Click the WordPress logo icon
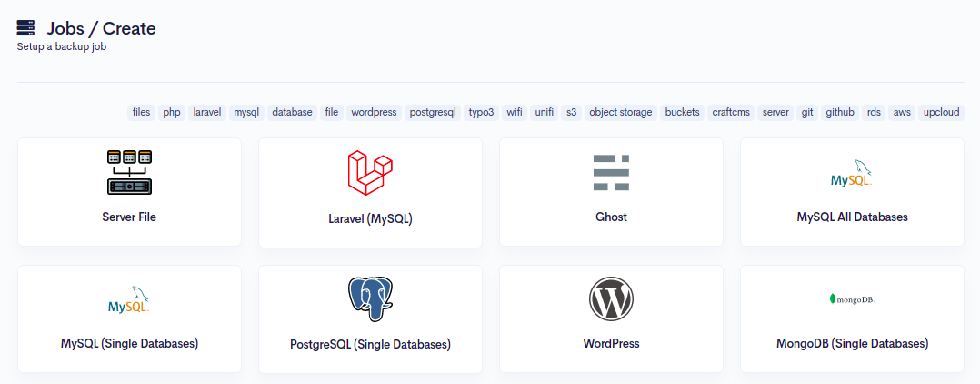Screen dimensions: 980x384 tap(611, 299)
